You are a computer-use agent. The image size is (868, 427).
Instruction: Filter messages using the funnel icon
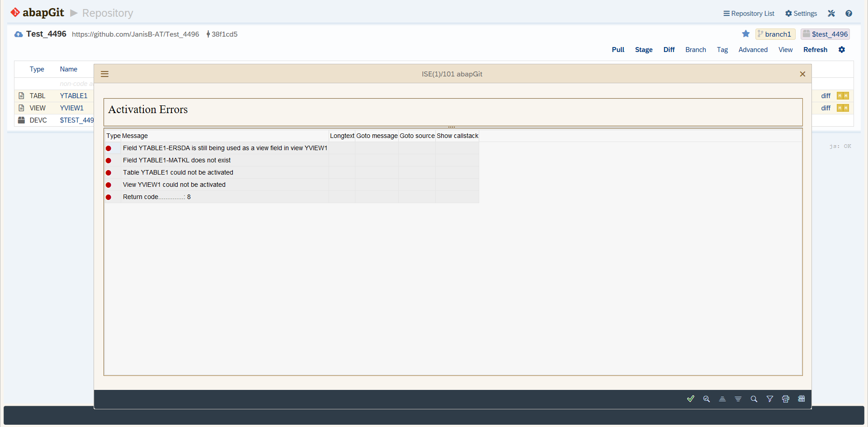pos(770,399)
